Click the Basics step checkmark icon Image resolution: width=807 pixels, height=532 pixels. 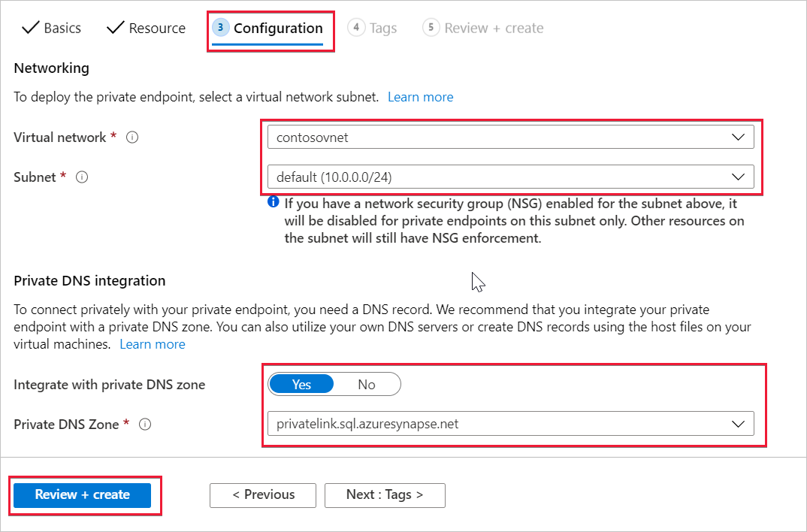click(x=31, y=28)
